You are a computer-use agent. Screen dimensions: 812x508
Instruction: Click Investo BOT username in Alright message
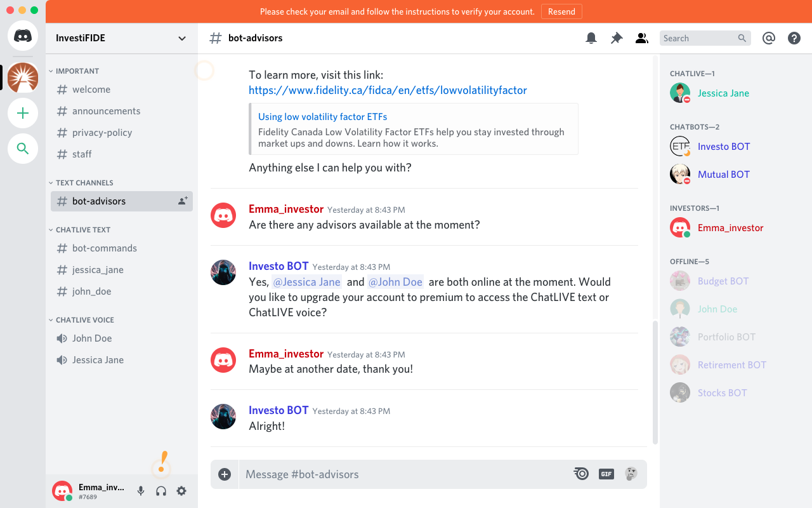[278, 410]
